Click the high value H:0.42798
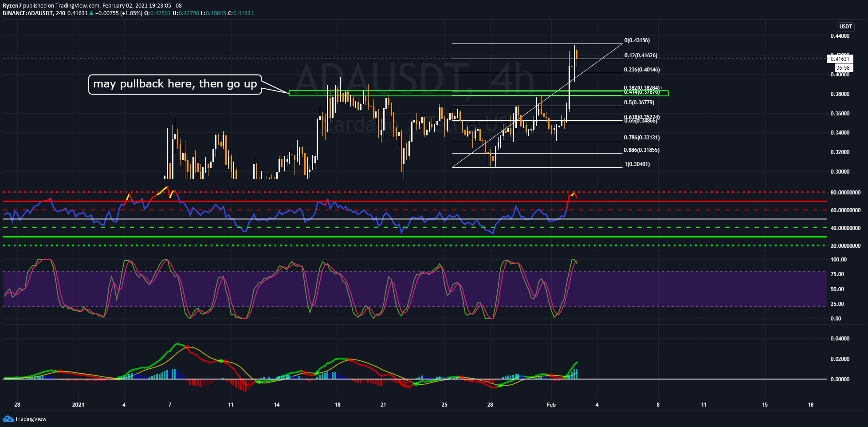This screenshot has height=427, width=868. click(x=186, y=13)
